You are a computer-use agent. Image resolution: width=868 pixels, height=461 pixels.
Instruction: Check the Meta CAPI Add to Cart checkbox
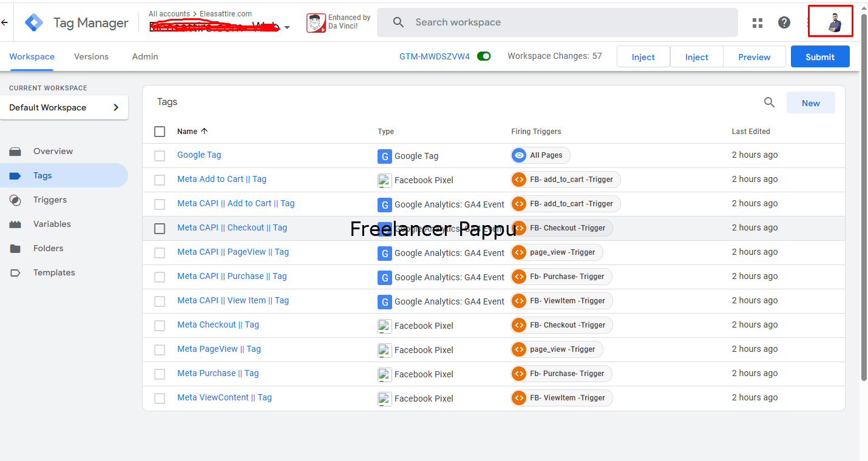click(x=160, y=204)
